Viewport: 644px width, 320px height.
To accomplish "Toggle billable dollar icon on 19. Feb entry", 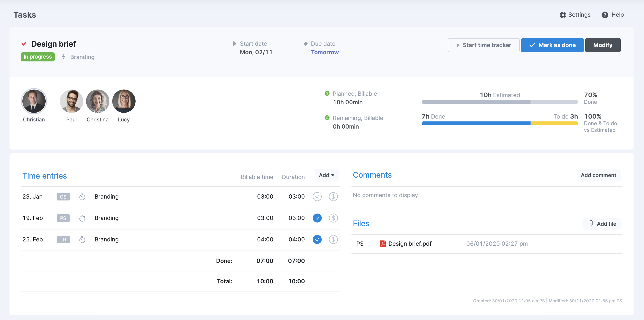I will (x=333, y=218).
